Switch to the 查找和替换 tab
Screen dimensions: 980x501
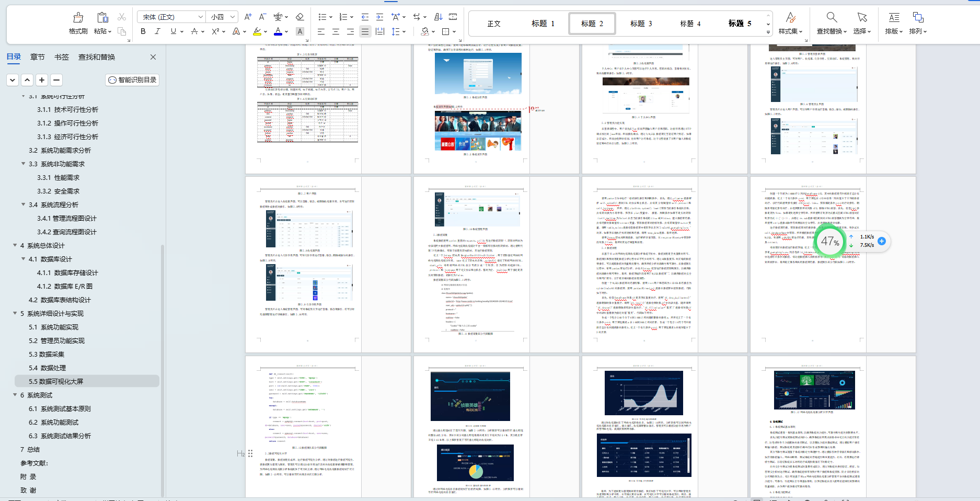click(x=97, y=57)
